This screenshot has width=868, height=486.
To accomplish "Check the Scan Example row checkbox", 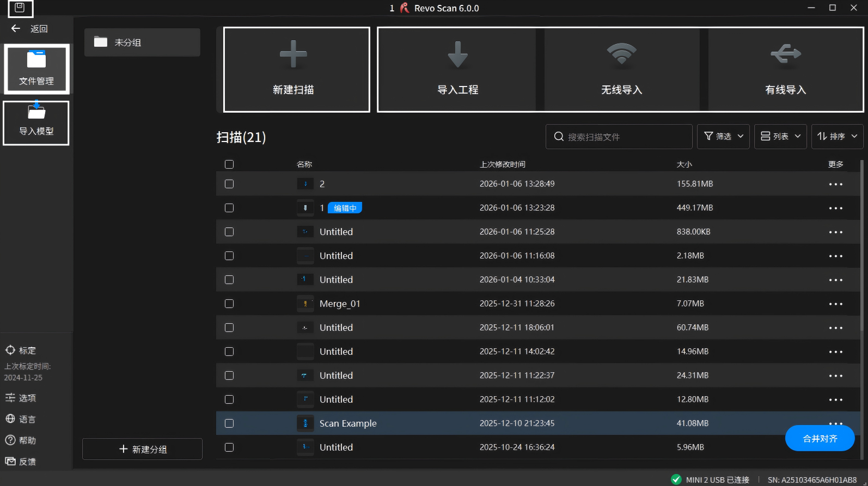I will tap(229, 423).
